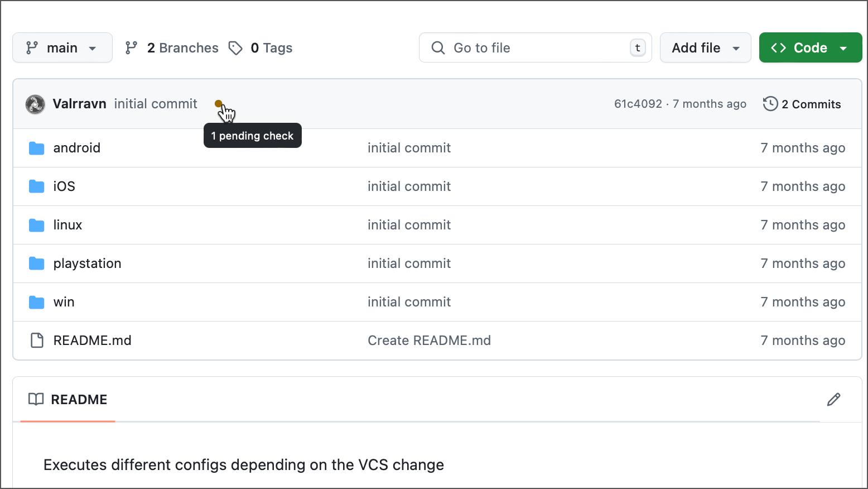This screenshot has width=868, height=489.
Task: Edit the README using the pencil icon
Action: pos(833,399)
